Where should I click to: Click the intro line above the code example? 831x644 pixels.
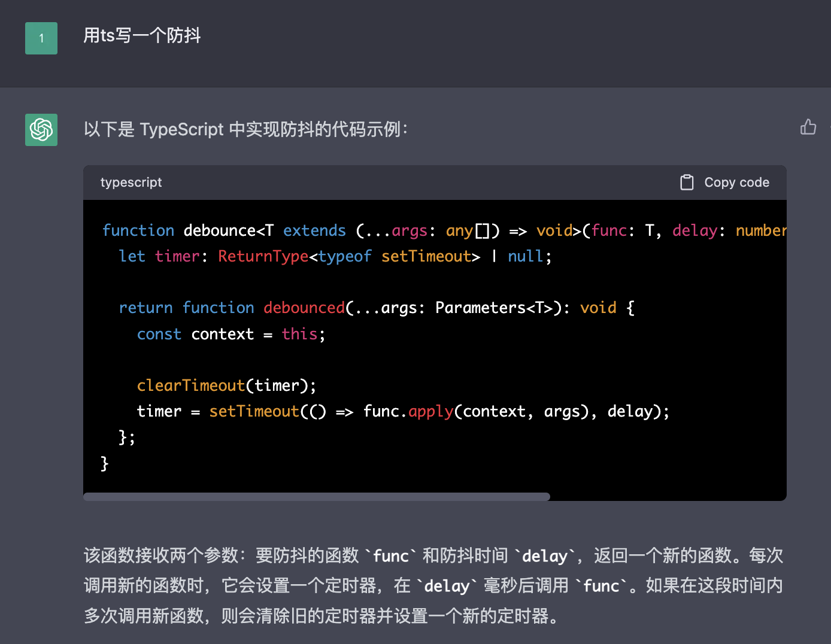[245, 129]
